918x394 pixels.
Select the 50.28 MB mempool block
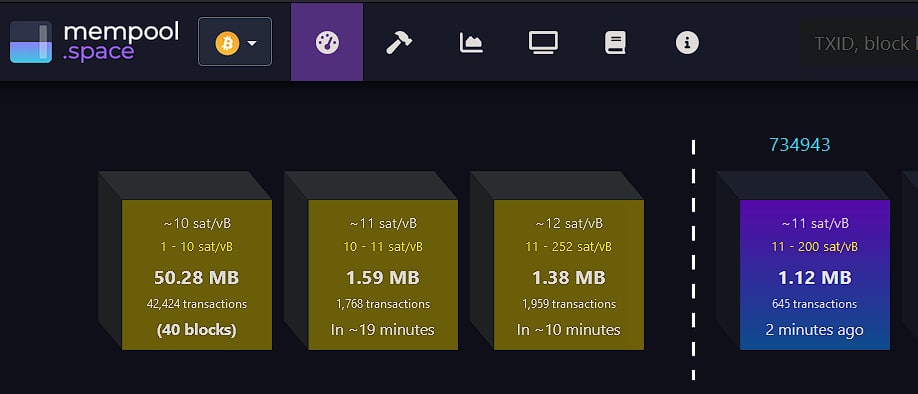point(197,275)
